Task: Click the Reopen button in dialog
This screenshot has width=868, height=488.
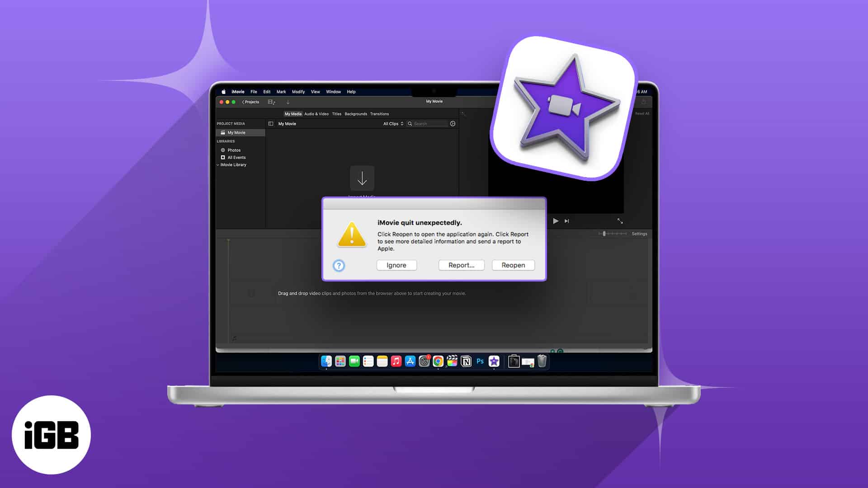Action: pos(512,265)
